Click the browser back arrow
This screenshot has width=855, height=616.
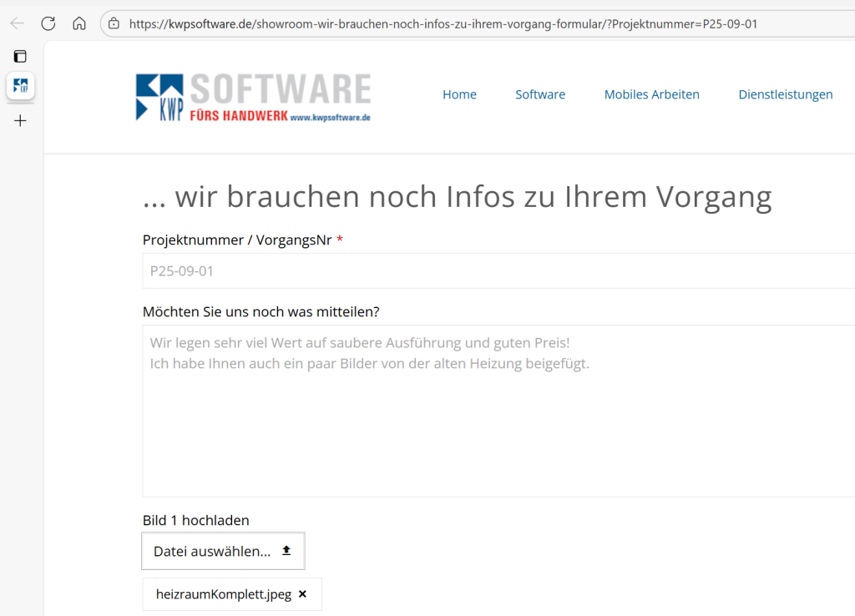coord(17,23)
